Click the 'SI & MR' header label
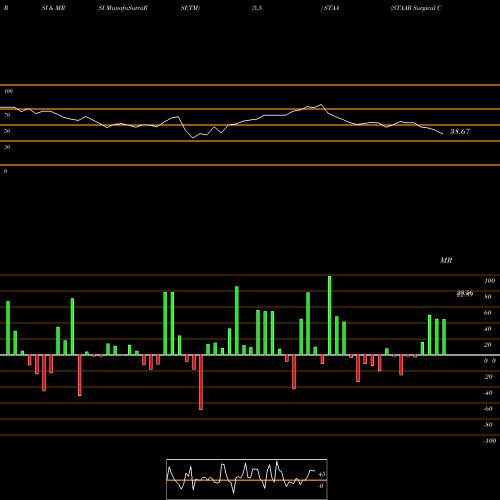 tap(53, 8)
